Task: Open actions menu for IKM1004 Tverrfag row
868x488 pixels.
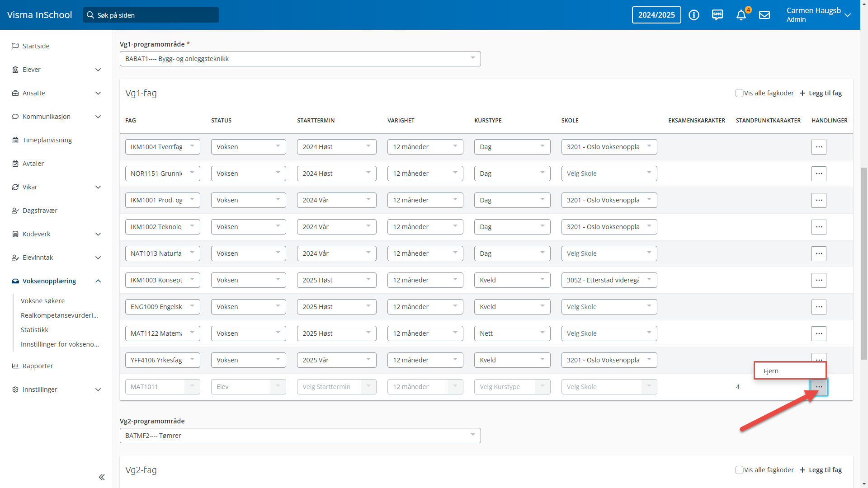Action: 819,147
